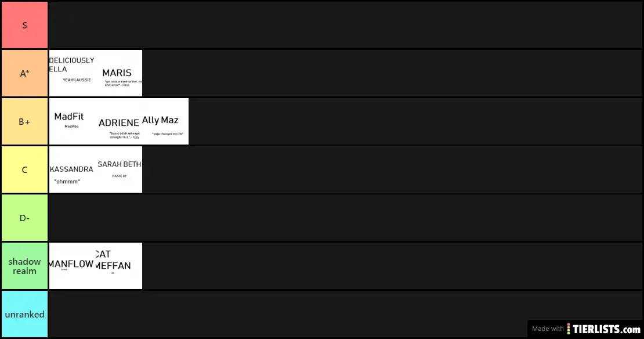Viewport: 644px width, 339px height.
Task: Click the cyan unranked tier label
Action: coord(24,314)
